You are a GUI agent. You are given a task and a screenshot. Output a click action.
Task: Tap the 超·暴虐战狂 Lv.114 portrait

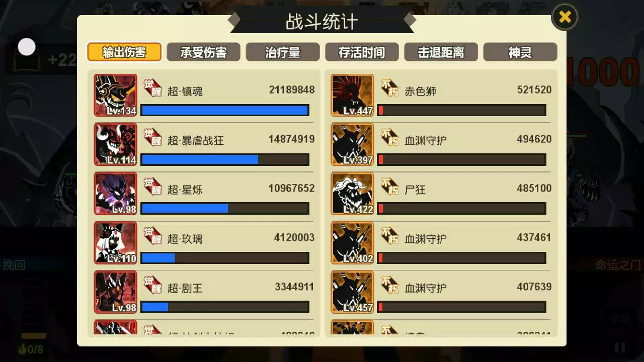coord(115,144)
